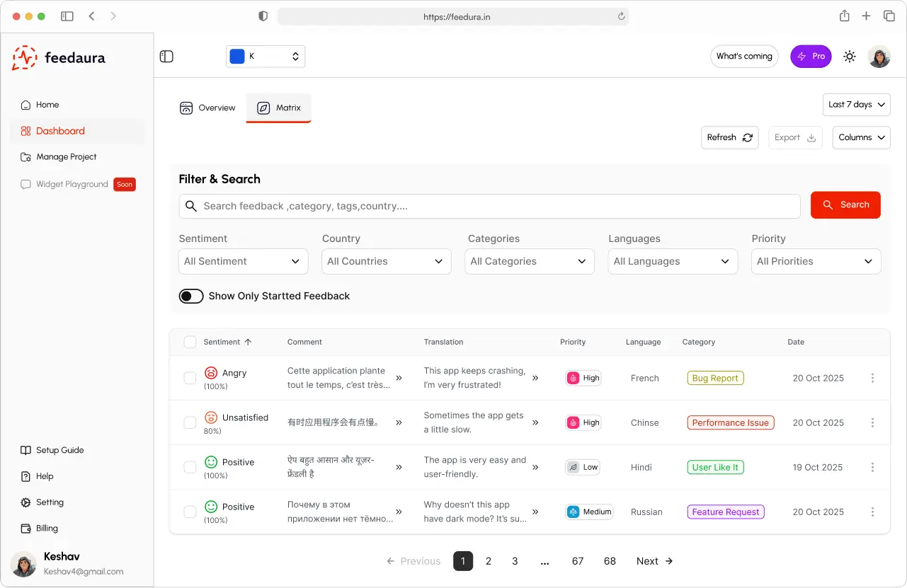Go to page 2 of the feedback table

(x=489, y=560)
